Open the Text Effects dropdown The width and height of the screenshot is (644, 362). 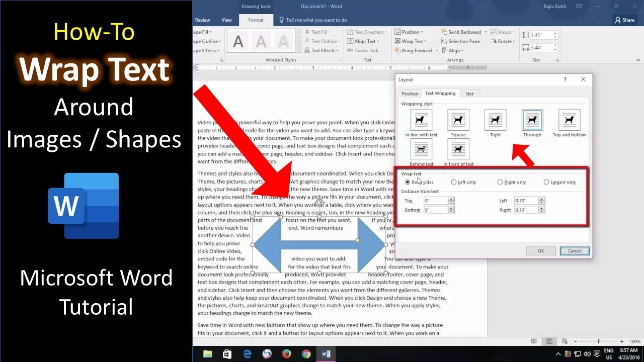coord(322,50)
